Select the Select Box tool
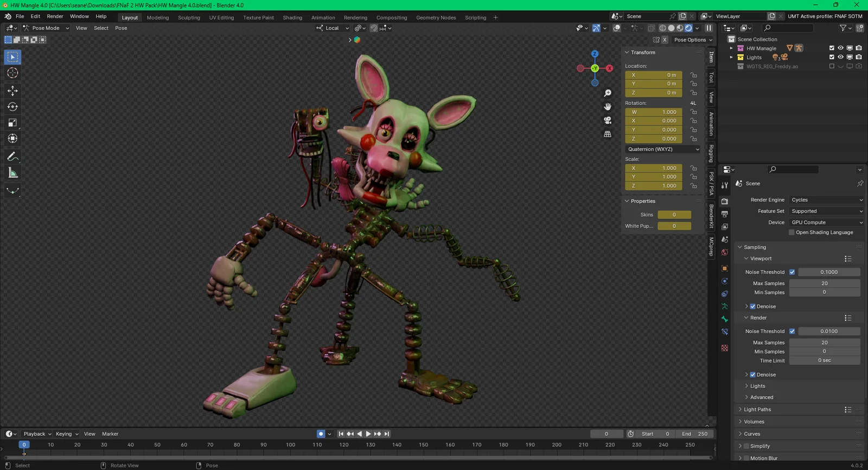 tap(12, 57)
